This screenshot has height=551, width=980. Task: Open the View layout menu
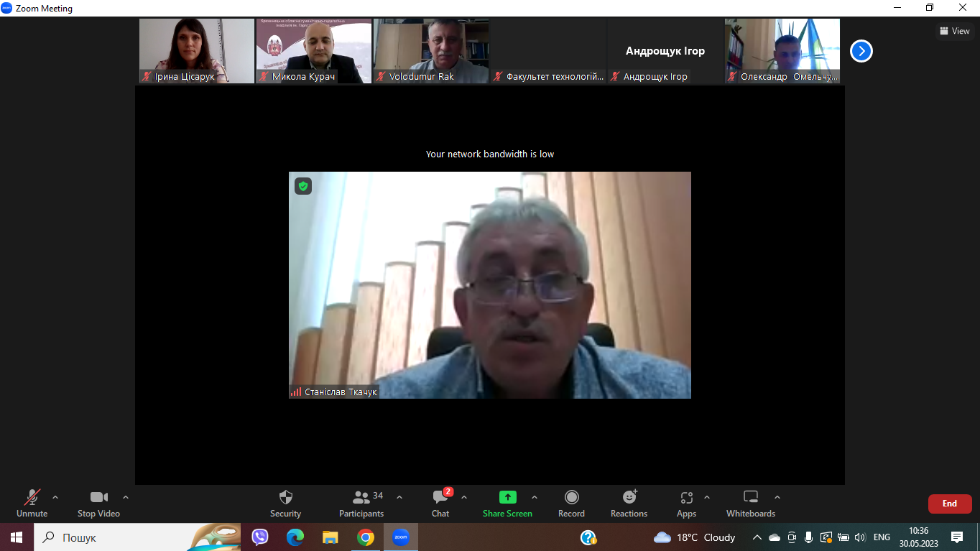pos(954,31)
